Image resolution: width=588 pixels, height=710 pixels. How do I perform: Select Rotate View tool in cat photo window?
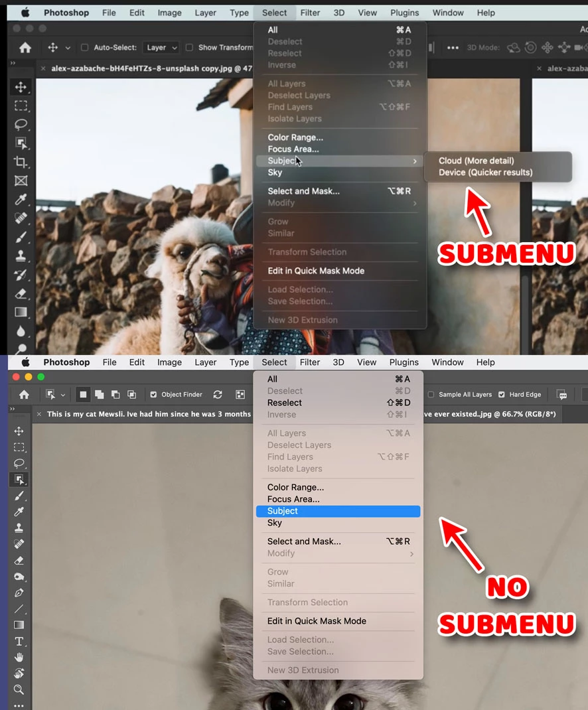click(19, 674)
